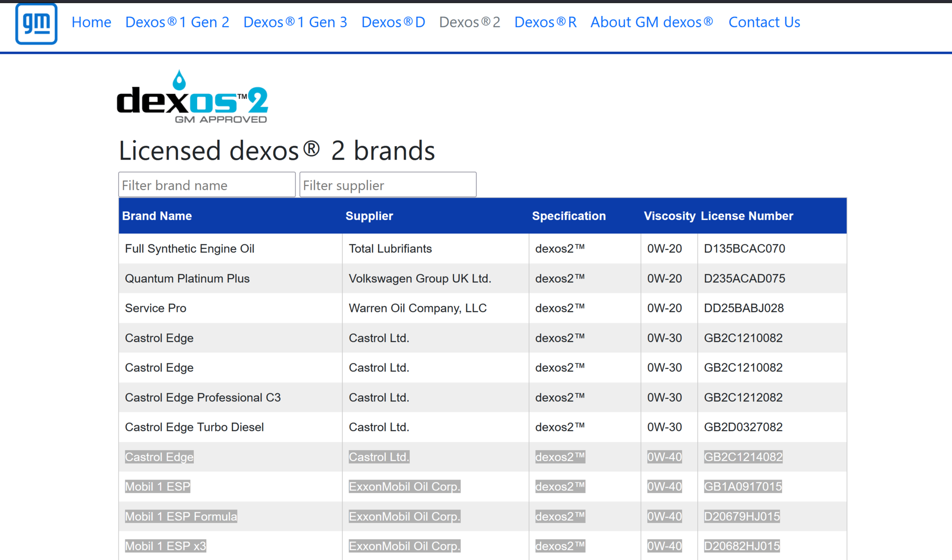Click the Contact Us link

[764, 22]
